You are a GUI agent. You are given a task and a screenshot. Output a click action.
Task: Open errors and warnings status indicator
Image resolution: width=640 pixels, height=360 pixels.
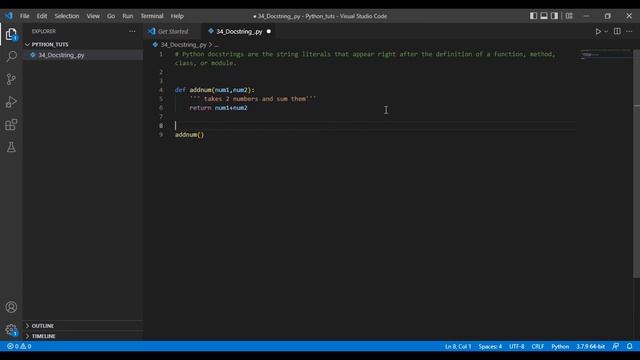pos(19,347)
